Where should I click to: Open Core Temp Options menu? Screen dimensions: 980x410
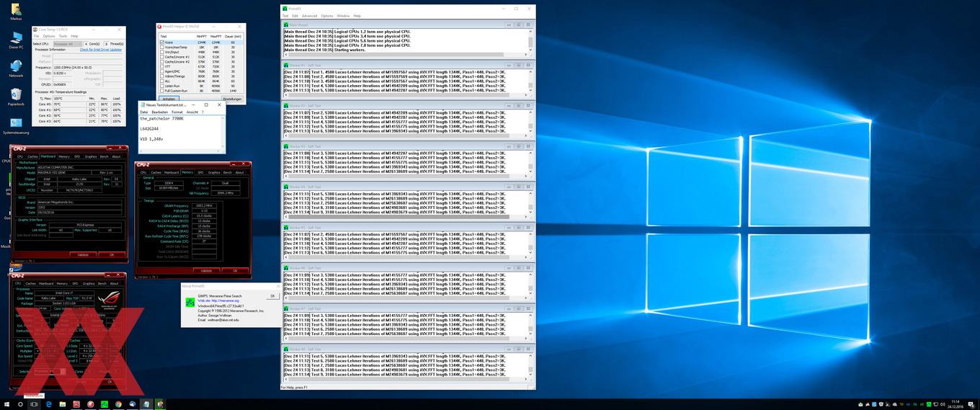click(48, 36)
